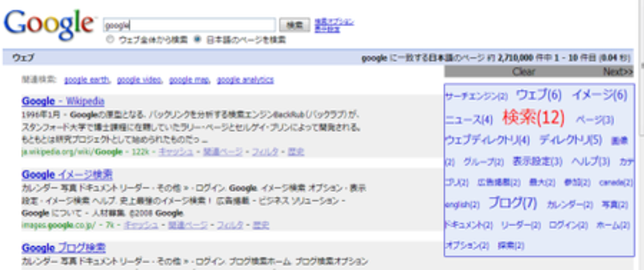Open the 'Google イメージ検索' result title
This screenshot has height=270, width=644.
tap(67, 175)
